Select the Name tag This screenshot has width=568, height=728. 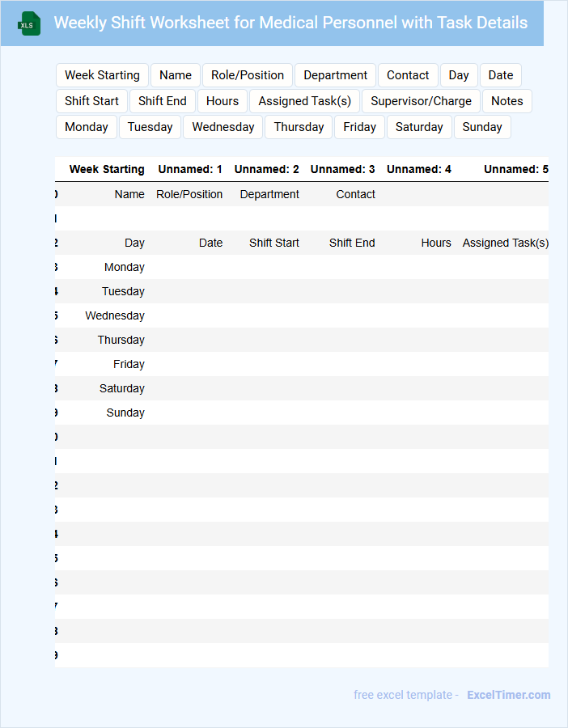tap(176, 75)
